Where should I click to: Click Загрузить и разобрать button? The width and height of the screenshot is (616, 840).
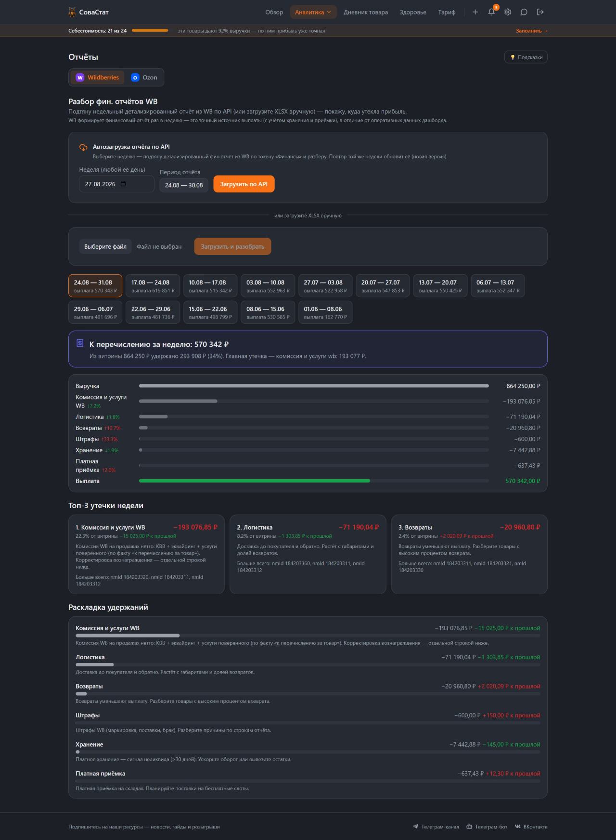[x=232, y=246]
